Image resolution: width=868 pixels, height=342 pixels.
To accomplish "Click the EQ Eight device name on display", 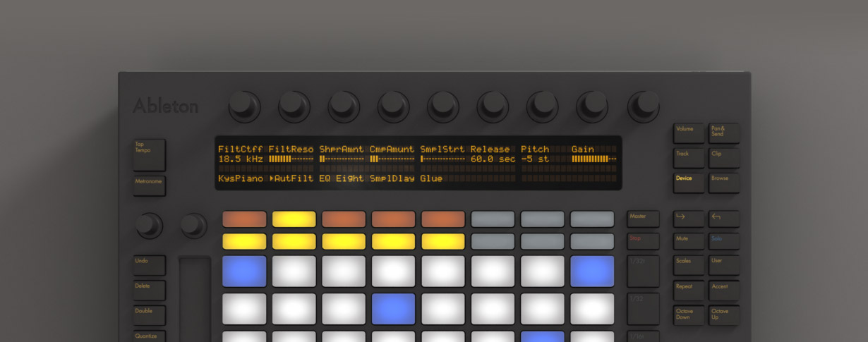I will 342,179.
